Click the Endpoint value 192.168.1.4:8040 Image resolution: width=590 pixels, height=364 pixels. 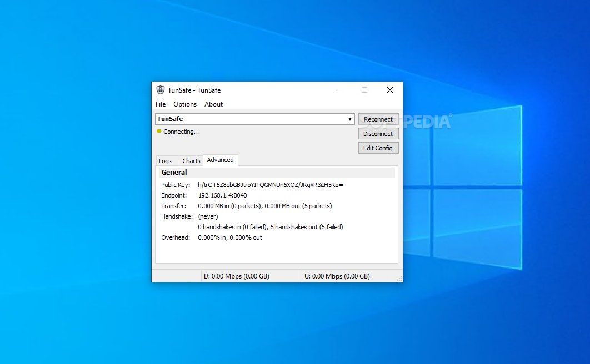[222, 195]
